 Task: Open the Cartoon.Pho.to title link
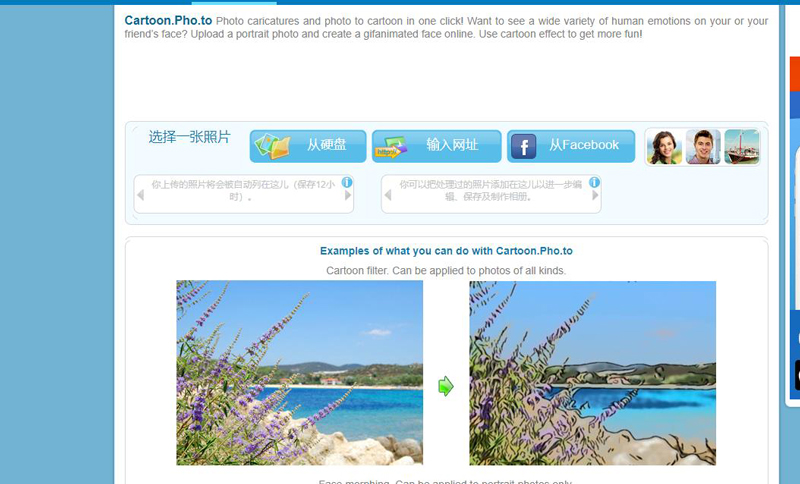(x=168, y=20)
